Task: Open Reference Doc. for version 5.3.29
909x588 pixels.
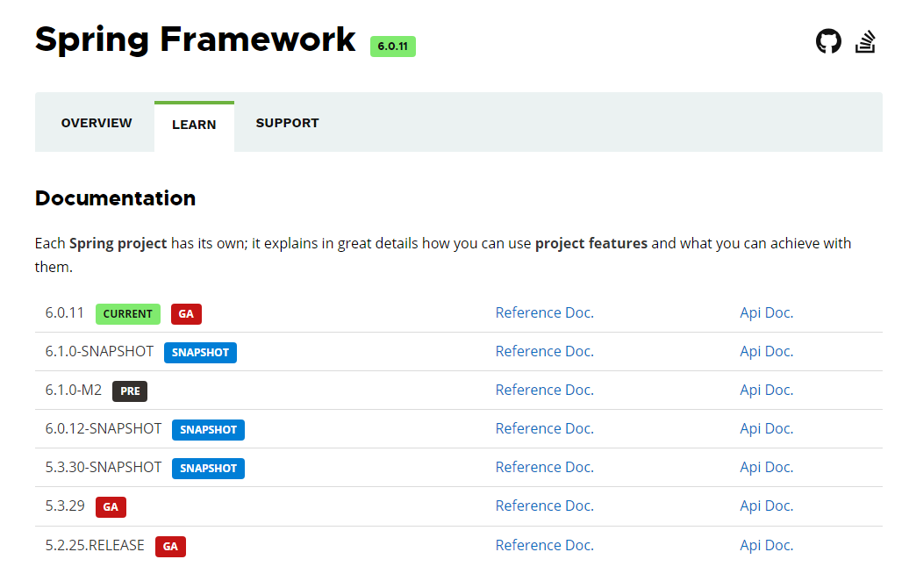Action: pyautogui.click(x=544, y=506)
